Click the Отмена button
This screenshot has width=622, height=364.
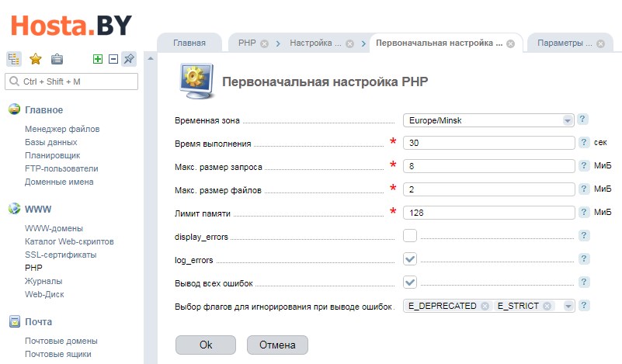point(277,345)
